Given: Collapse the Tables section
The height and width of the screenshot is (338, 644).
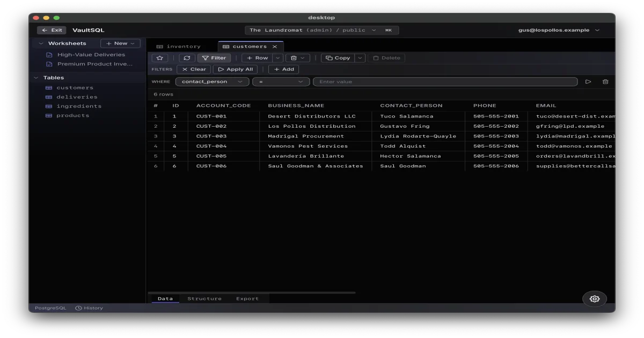Looking at the screenshot, I should 36,78.
